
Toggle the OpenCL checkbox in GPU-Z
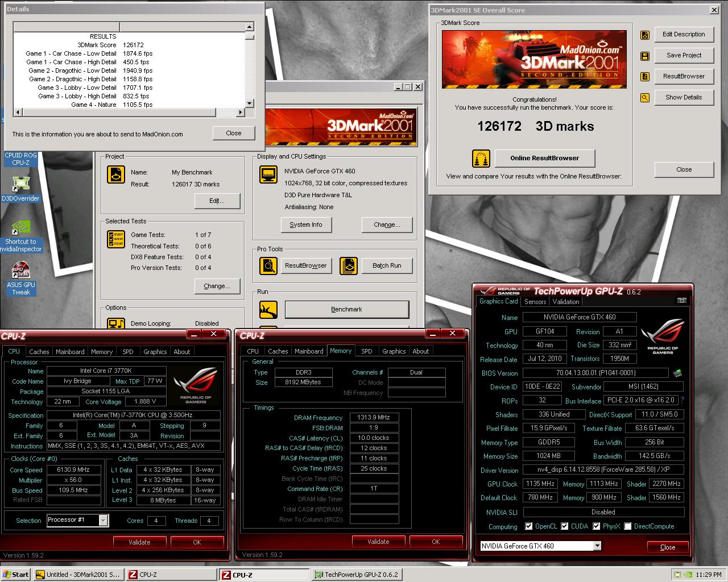pos(529,526)
